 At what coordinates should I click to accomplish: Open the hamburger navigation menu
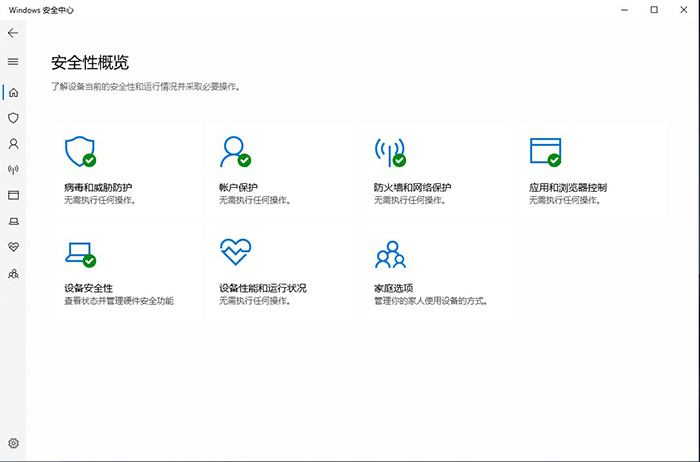click(13, 62)
